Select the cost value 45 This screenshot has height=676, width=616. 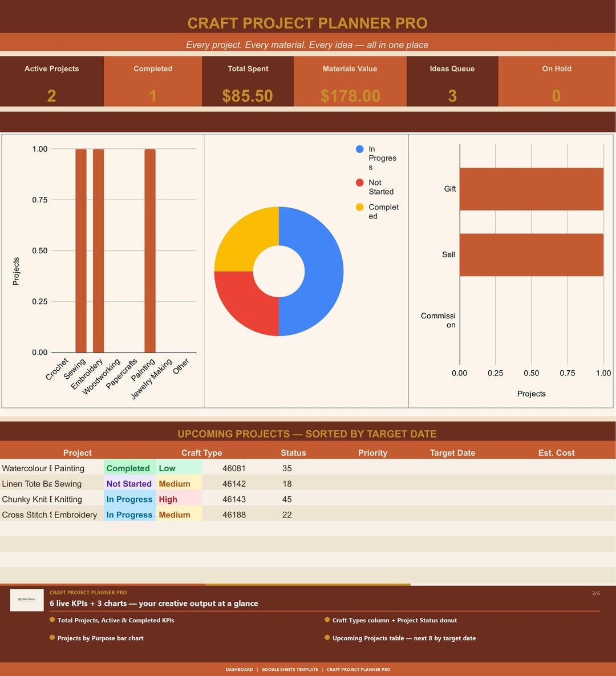[x=287, y=499]
